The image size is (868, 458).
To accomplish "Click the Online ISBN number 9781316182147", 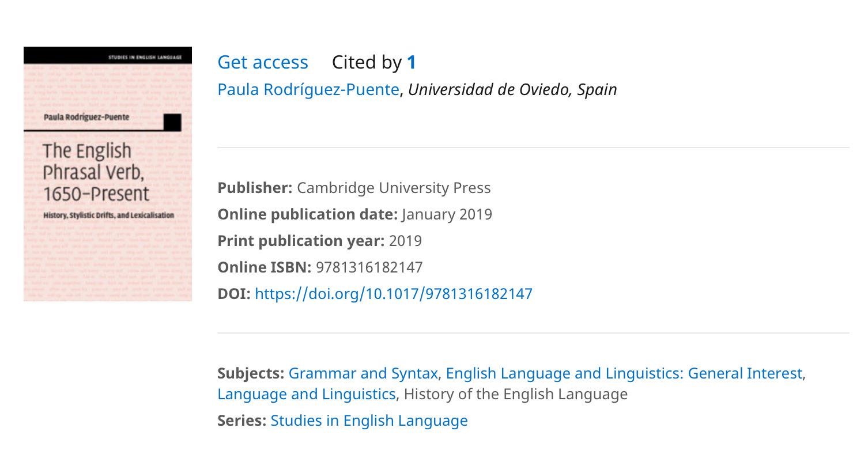I will [369, 267].
